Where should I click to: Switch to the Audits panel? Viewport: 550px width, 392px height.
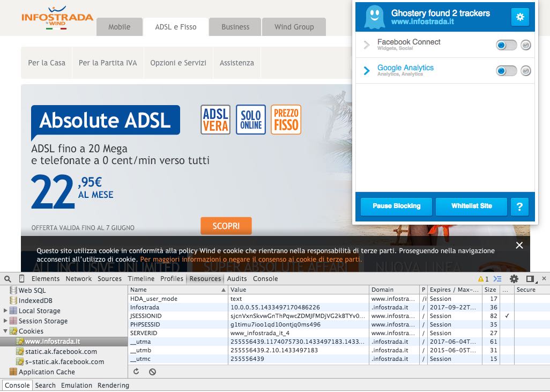click(x=237, y=279)
